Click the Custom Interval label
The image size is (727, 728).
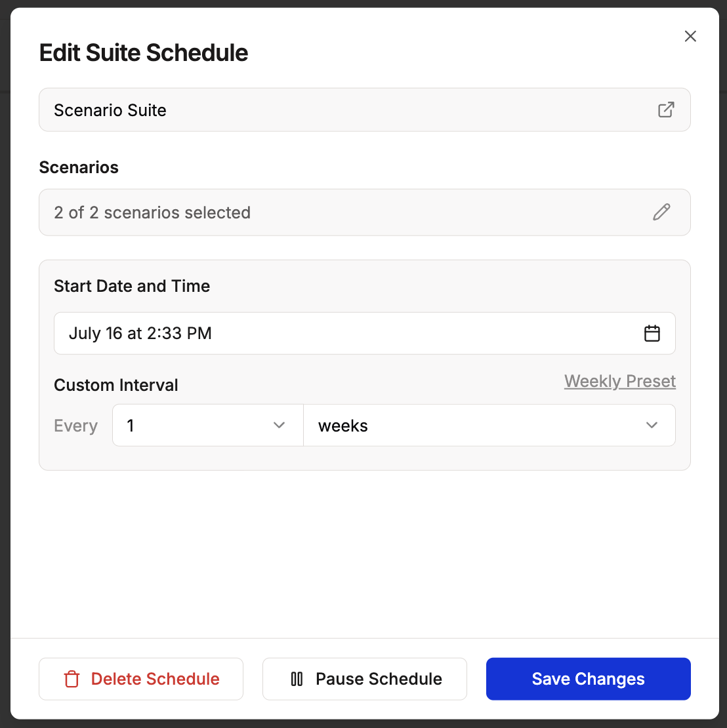pyautogui.click(x=116, y=385)
